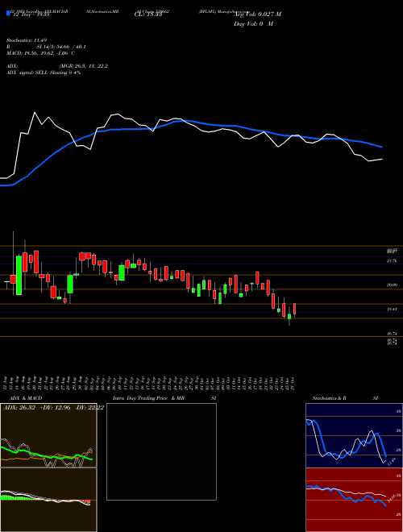The width and height of the screenshot is (403, 532).
Task: Click the 'CL: 18.33' closing price text
Action: pyautogui.click(x=148, y=15)
